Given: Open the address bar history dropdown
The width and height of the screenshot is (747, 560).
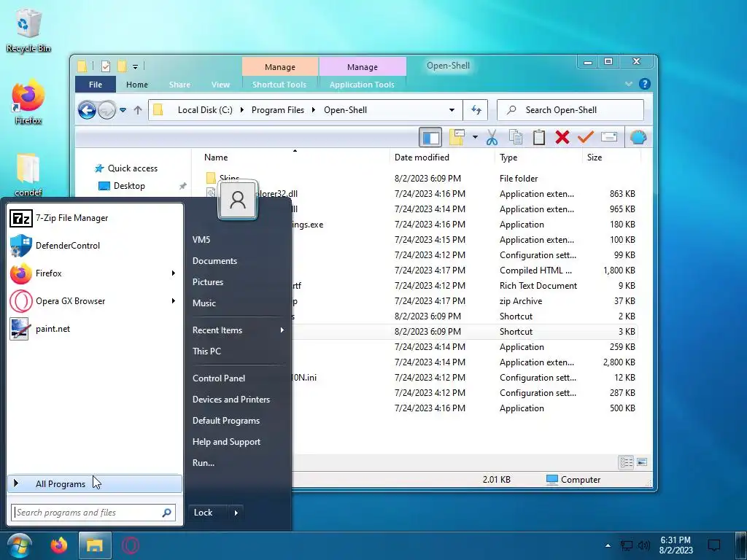Looking at the screenshot, I should 452,110.
